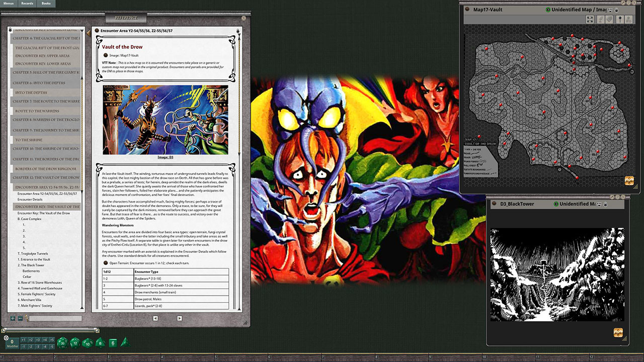The image size is (644, 362).
Task: Roll the green d6 die
Action: tap(113, 342)
